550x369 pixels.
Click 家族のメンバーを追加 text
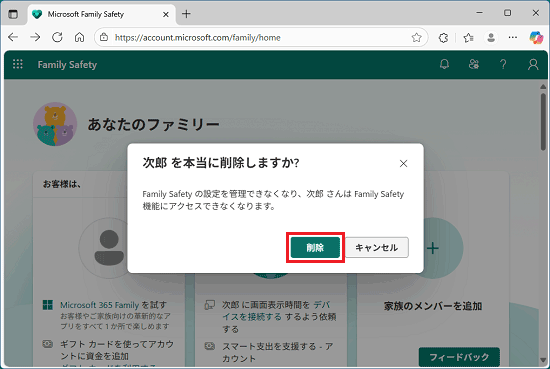(x=433, y=306)
